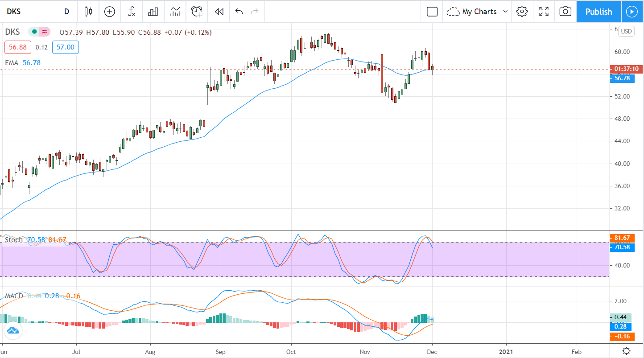
Task: Click the play icon beside Publish
Action: pyautogui.click(x=632, y=12)
